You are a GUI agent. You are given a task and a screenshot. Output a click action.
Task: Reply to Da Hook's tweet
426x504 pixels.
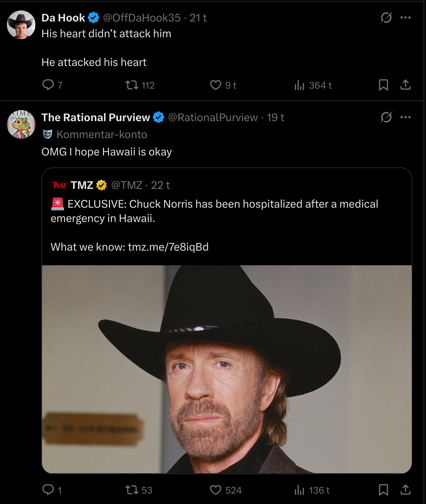[48, 85]
